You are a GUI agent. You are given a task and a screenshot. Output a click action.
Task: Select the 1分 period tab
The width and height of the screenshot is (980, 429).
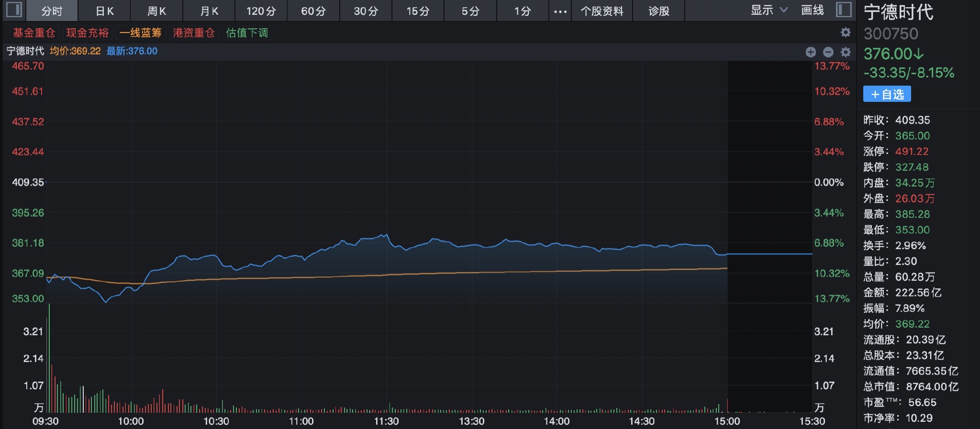point(523,11)
